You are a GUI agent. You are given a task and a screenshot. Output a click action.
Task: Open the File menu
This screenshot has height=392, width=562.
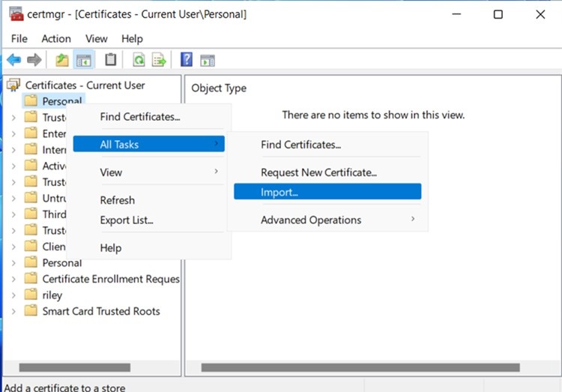click(19, 39)
